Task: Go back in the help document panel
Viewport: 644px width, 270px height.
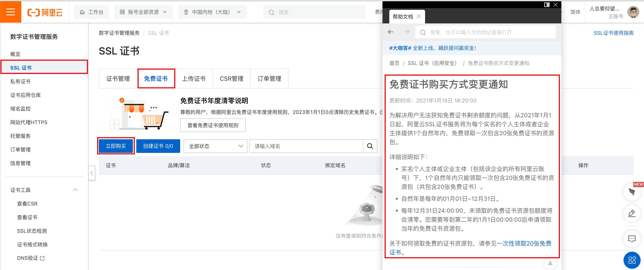Action: pos(391,32)
